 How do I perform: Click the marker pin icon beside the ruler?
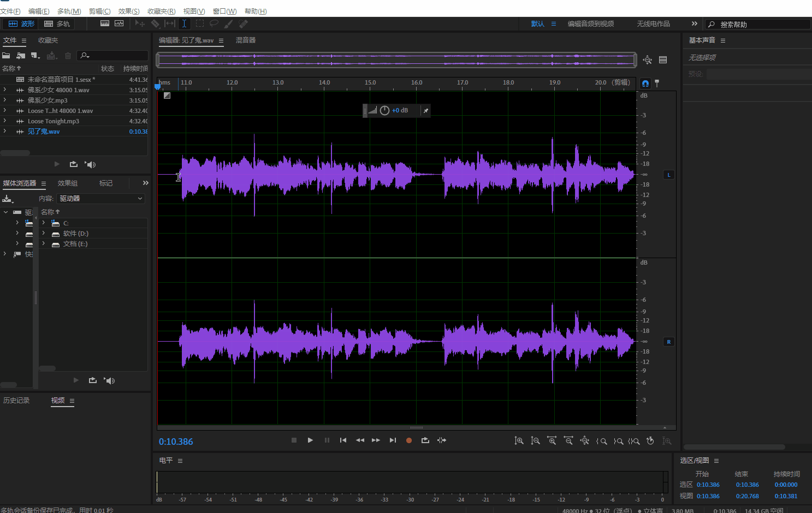pyautogui.click(x=657, y=83)
